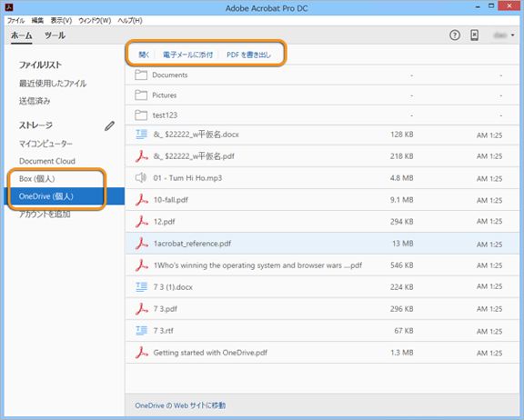This screenshot has width=524, height=420.
Task: Click the 294 KB size value
Action: [x=402, y=222]
